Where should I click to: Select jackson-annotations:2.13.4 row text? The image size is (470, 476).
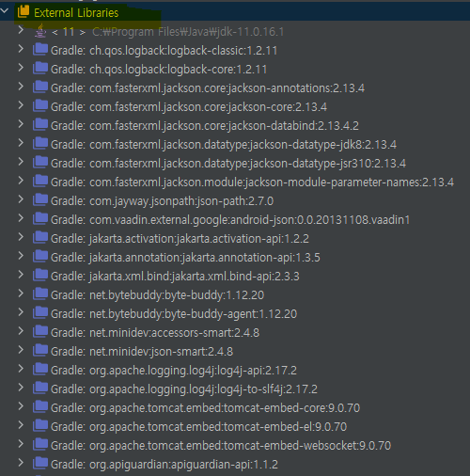tap(208, 88)
